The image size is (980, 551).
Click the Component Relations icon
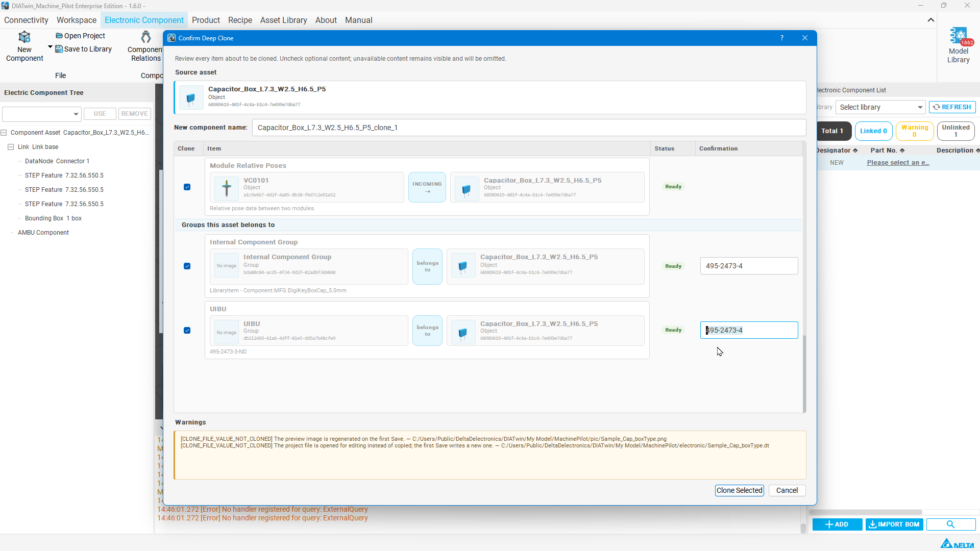(146, 37)
